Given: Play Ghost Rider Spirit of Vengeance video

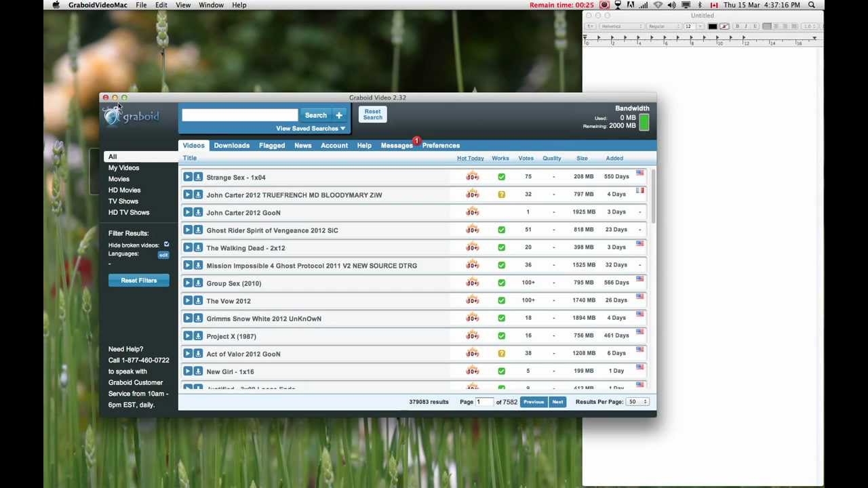Looking at the screenshot, I should (188, 230).
